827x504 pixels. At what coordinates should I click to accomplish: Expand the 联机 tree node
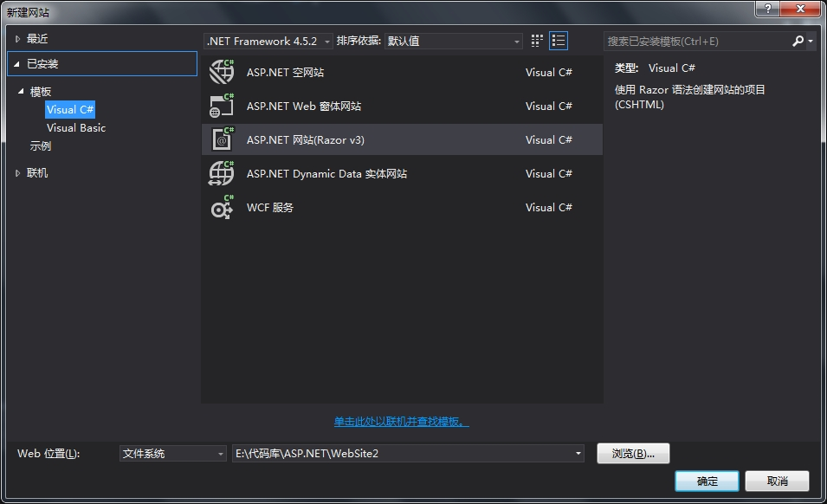point(17,173)
